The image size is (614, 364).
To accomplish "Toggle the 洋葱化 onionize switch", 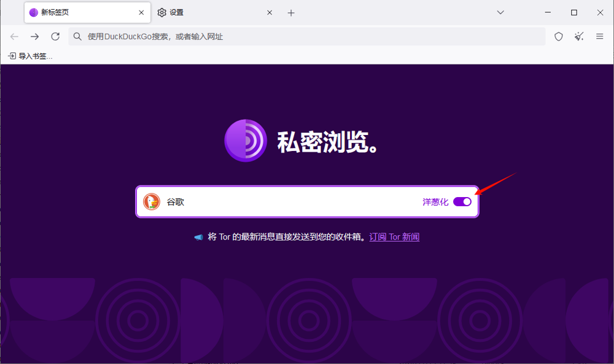I will pyautogui.click(x=462, y=202).
